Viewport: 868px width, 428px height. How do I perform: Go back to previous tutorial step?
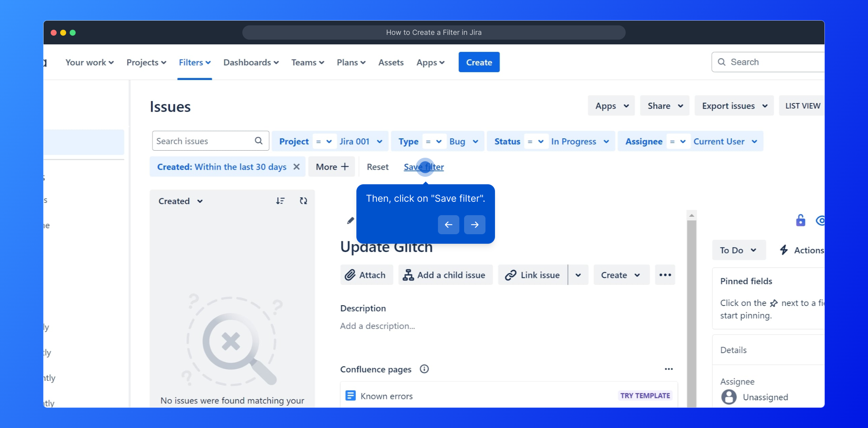pos(448,225)
